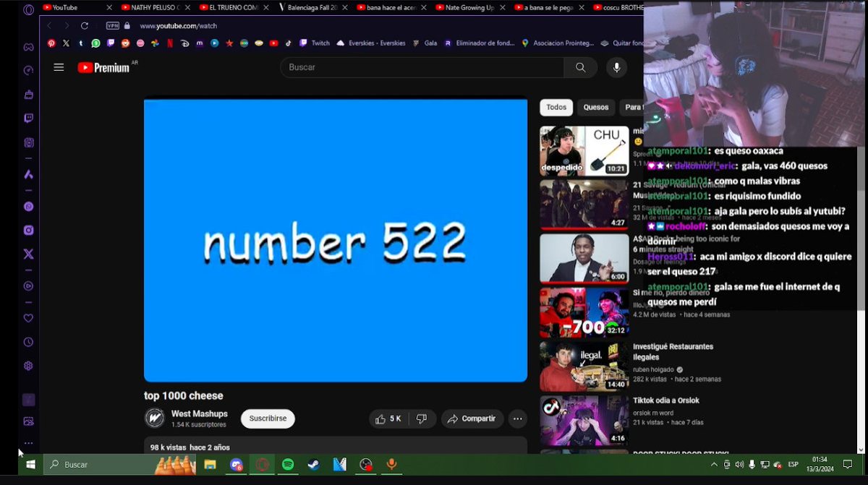The width and height of the screenshot is (868, 485).
Task: Open Twitch panel in Opera sidebar
Action: point(28,118)
